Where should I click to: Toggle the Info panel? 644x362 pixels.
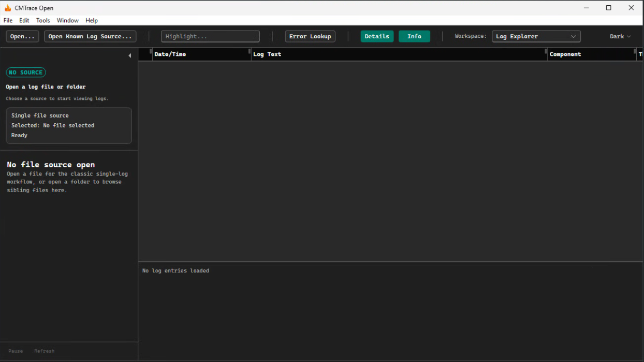coord(414,36)
